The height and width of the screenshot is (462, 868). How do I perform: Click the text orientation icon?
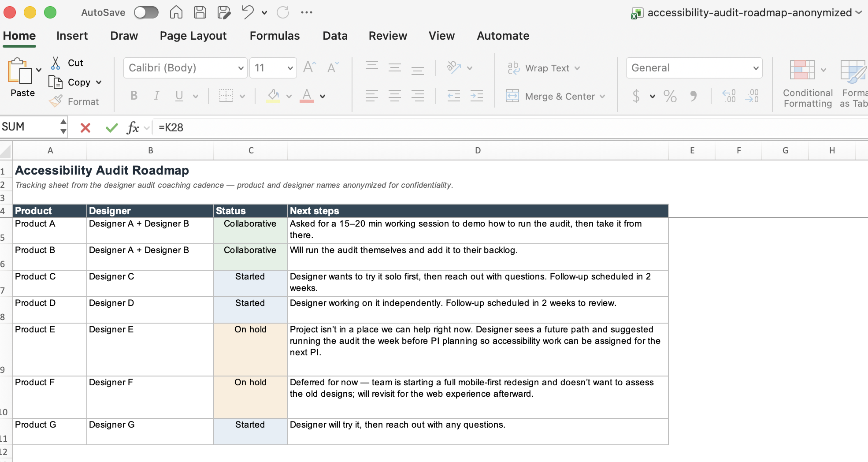[x=454, y=67]
